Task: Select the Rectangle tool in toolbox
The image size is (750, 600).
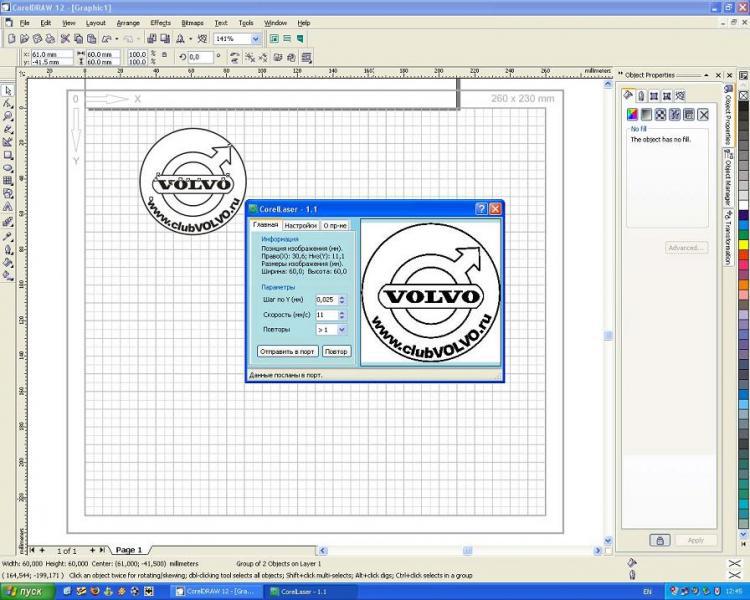Action: point(8,155)
